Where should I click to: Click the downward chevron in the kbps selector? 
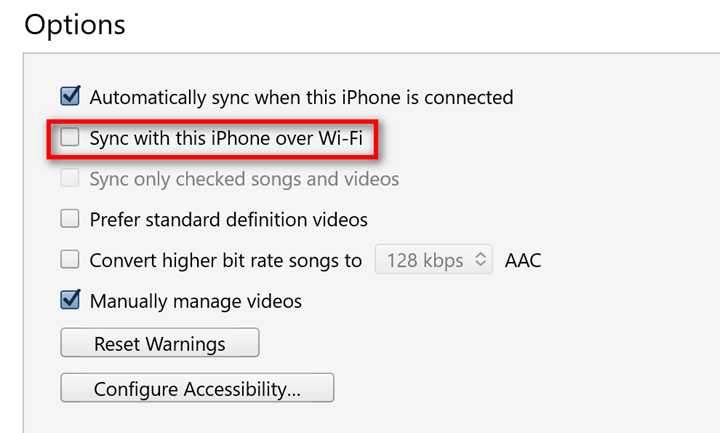[x=480, y=264]
